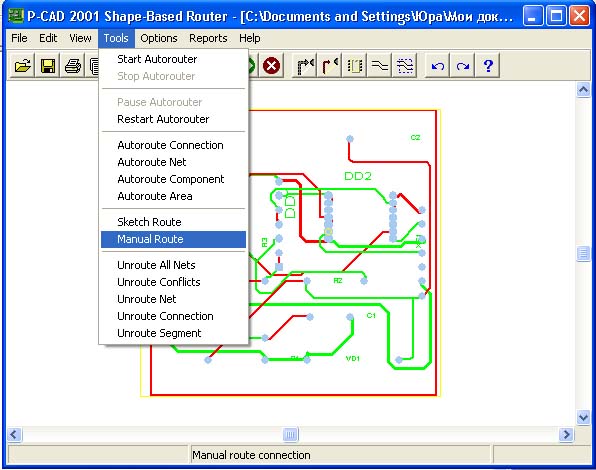
Task: Click the C2 component label
Action: [x=415, y=138]
